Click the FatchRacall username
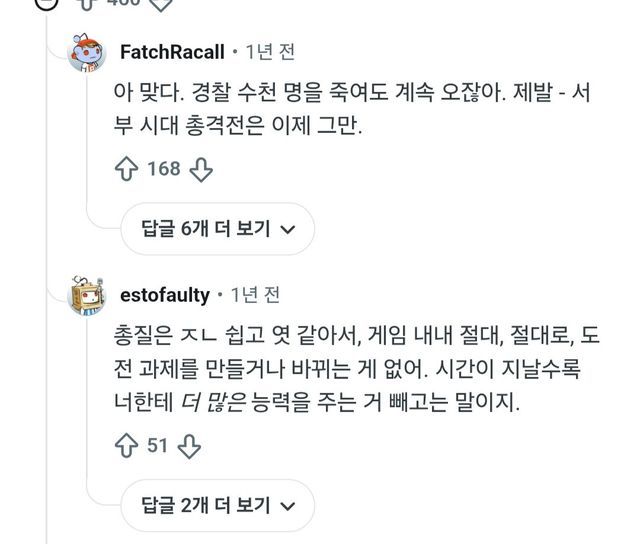This screenshot has height=544, width=640. tap(171, 51)
